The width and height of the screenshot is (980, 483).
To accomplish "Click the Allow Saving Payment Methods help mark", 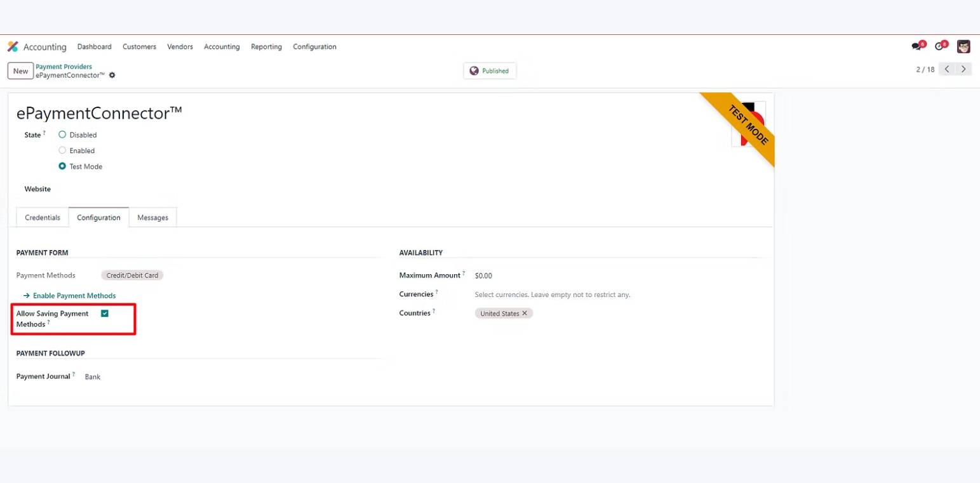I will coord(49,322).
